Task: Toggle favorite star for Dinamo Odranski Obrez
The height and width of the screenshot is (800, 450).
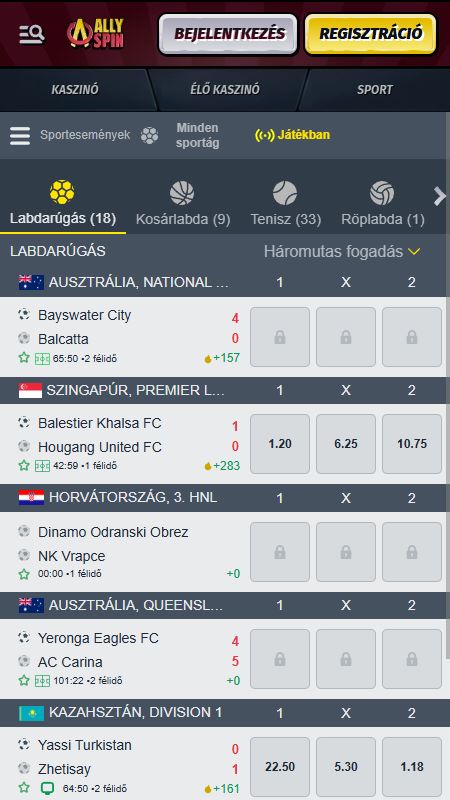Action: point(24,574)
